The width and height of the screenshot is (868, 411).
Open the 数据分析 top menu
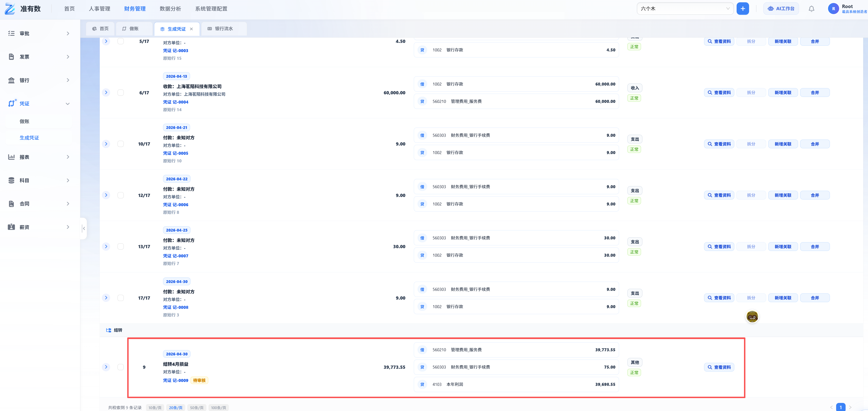(170, 9)
